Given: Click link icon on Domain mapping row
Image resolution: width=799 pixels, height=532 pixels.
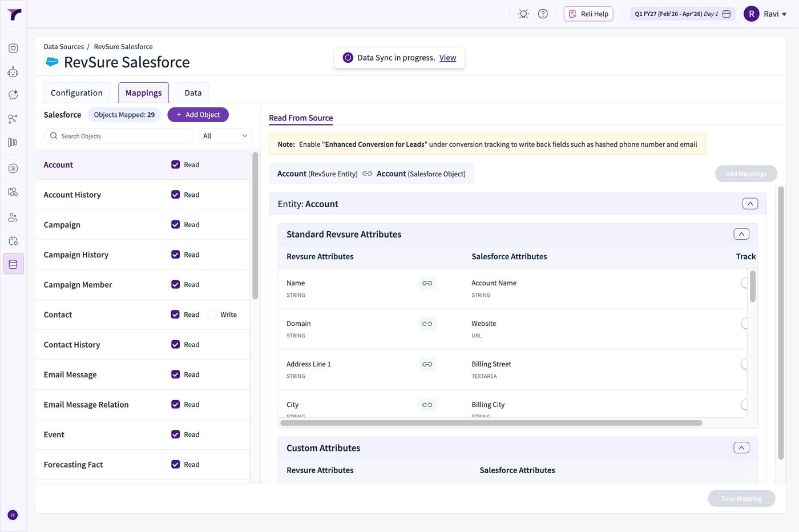Looking at the screenshot, I should tap(427, 324).
